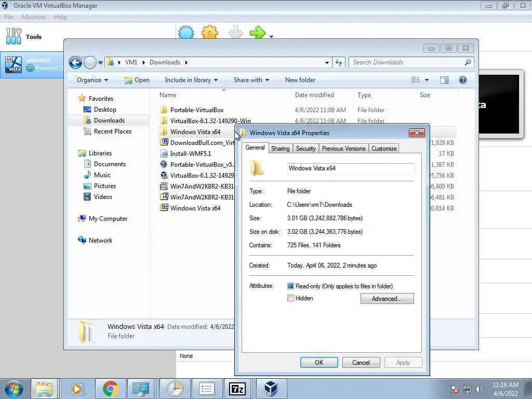Viewport: 532px width, 399px height.
Task: Open Music library
Action: [102, 175]
